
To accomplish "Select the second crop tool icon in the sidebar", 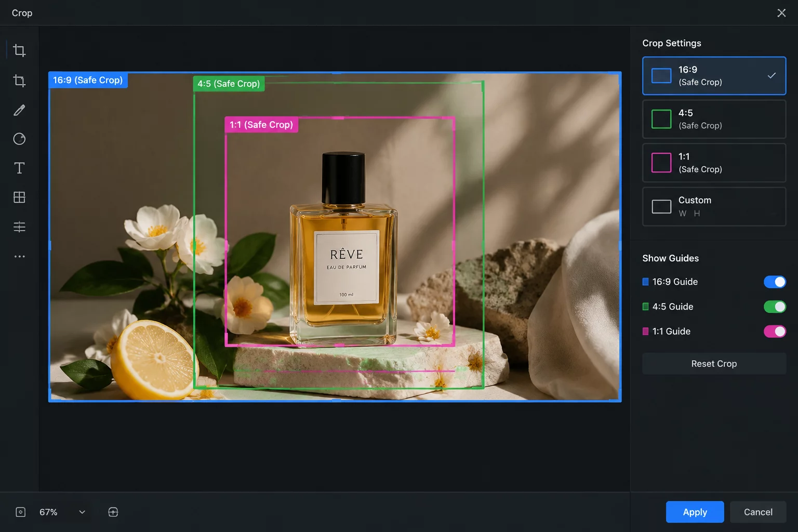I will pyautogui.click(x=19, y=81).
